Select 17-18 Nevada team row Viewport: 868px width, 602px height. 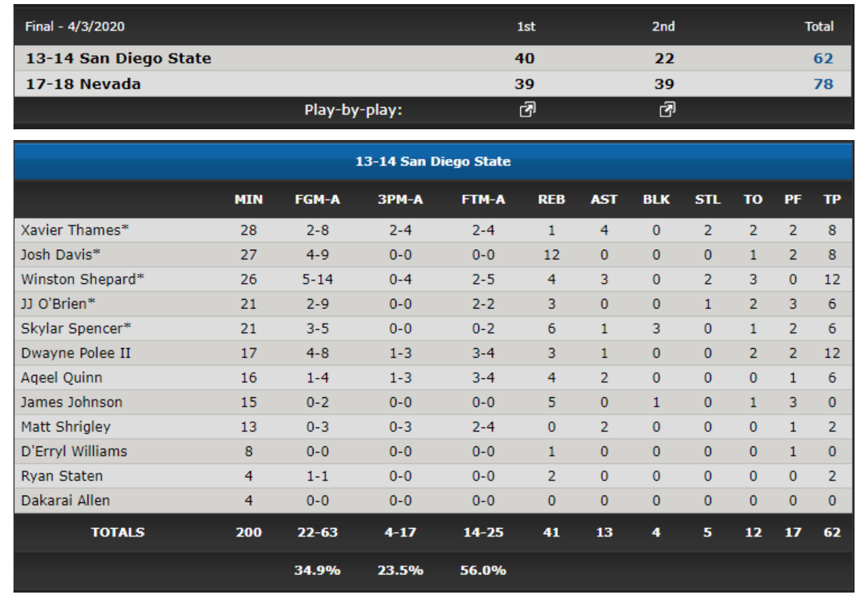point(434,84)
